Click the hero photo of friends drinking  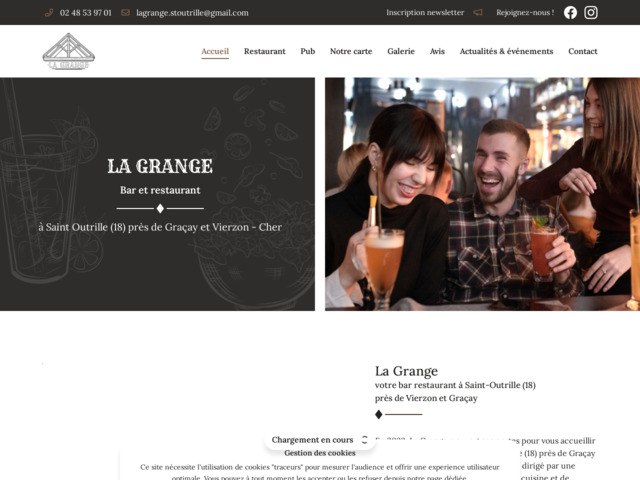[x=482, y=194]
